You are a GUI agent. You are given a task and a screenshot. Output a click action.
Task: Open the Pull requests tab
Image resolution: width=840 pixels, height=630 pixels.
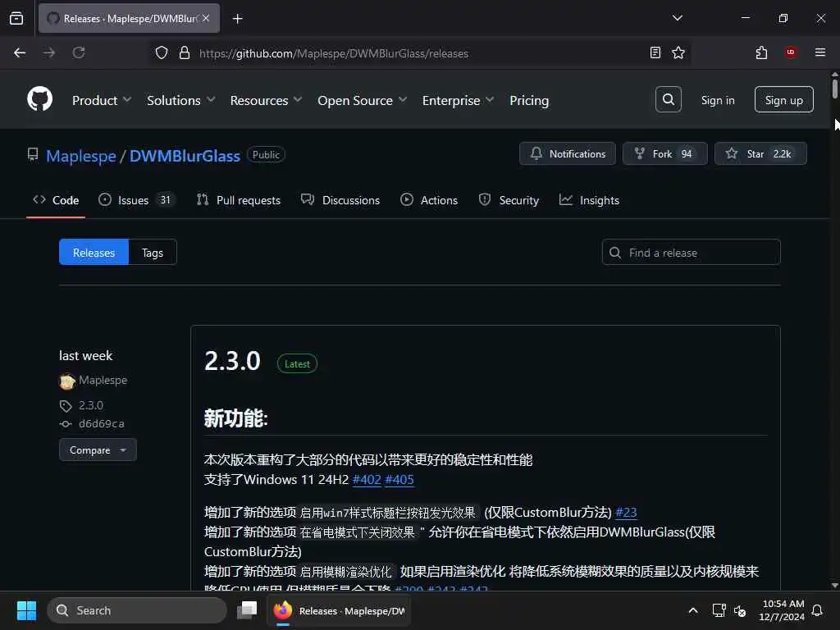tap(239, 200)
